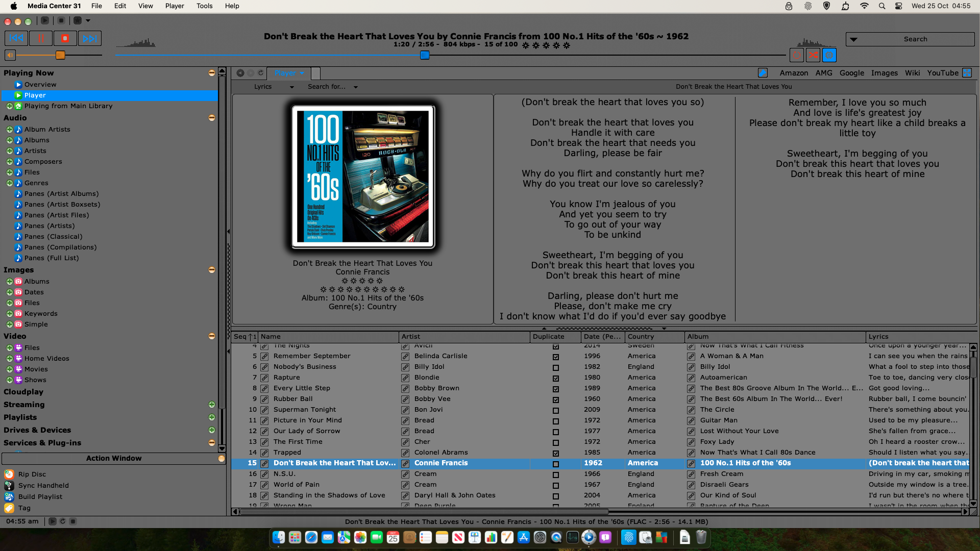Viewport: 980px width, 551px height.
Task: Click the status bar stop icon
Action: click(73, 521)
